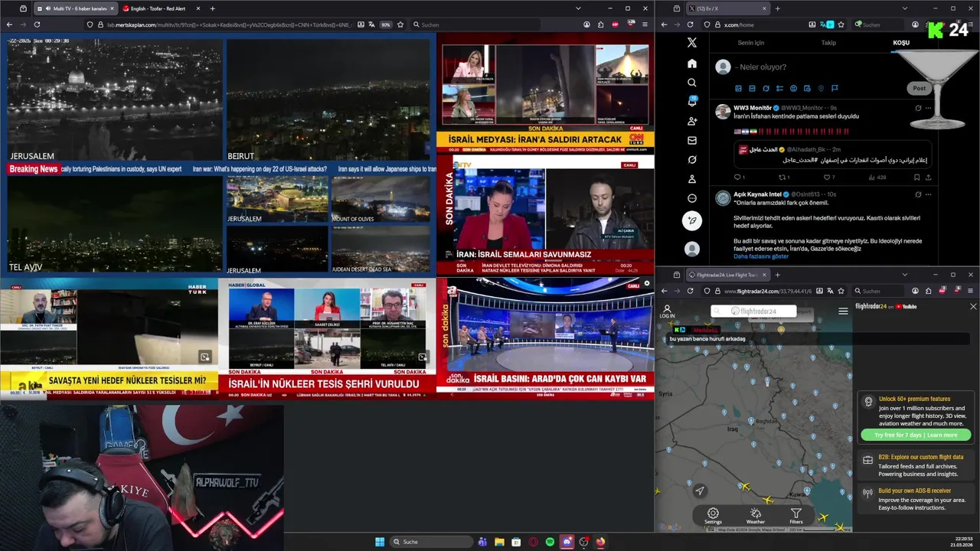Image resolution: width=980 pixels, height=551 pixels.
Task: Add a poll to the X post
Action: click(779, 89)
